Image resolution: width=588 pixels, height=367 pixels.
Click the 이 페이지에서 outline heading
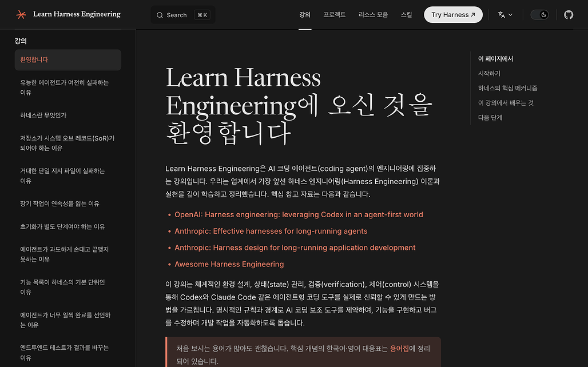[495, 59]
